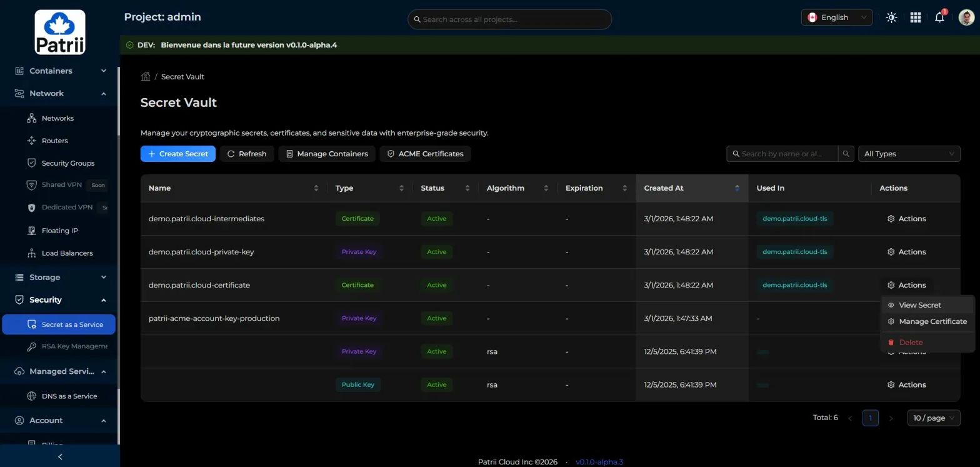Screen dimensions: 980x467
Task: Select Manage Certificate from the menu
Action: click(927, 321)
